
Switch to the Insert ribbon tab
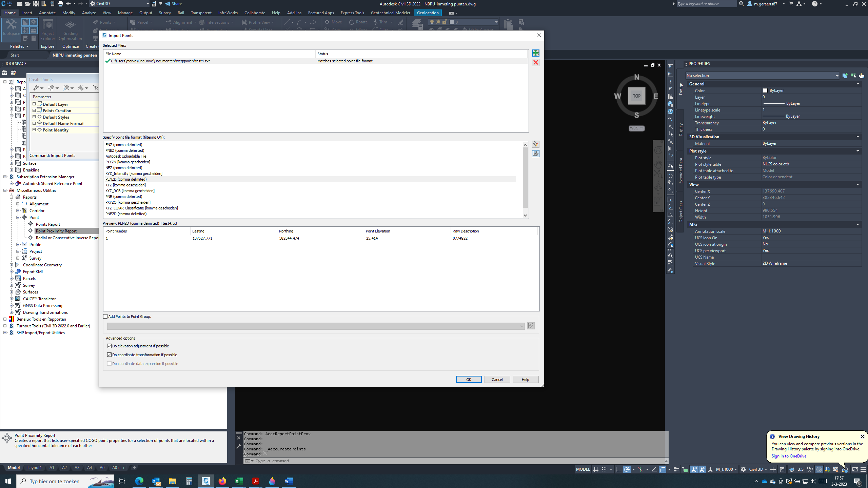(x=27, y=13)
